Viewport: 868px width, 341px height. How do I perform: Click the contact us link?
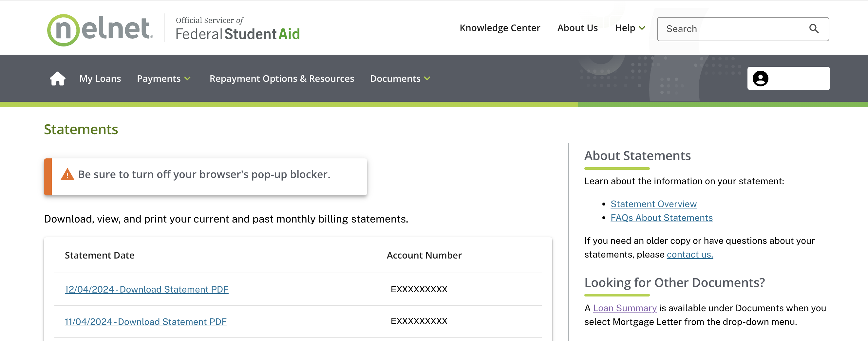point(689,255)
